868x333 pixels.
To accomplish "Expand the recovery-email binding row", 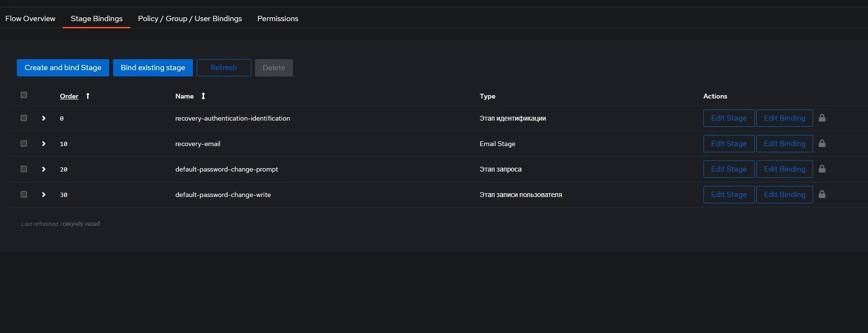I will click(44, 144).
